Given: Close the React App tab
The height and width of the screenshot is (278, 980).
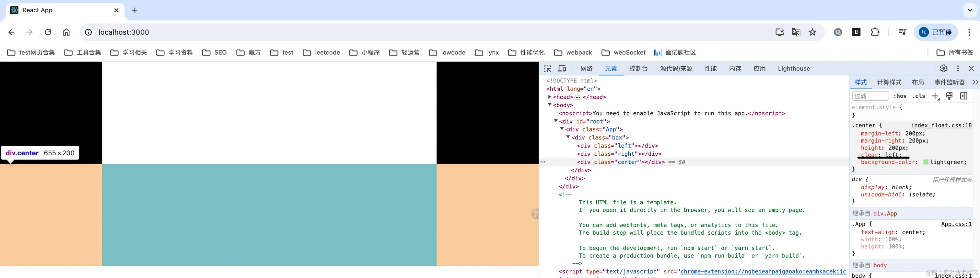Looking at the screenshot, I should click(x=116, y=10).
